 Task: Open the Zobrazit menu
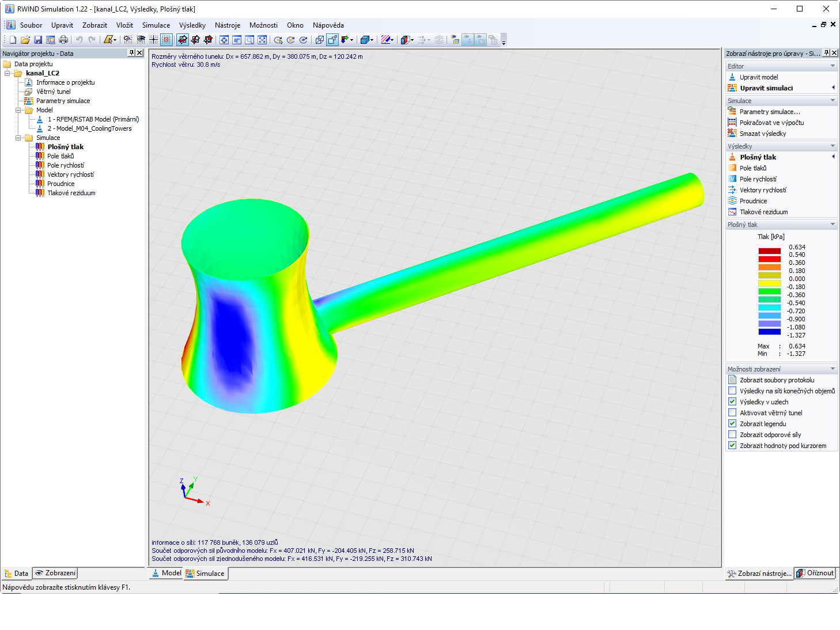(94, 25)
